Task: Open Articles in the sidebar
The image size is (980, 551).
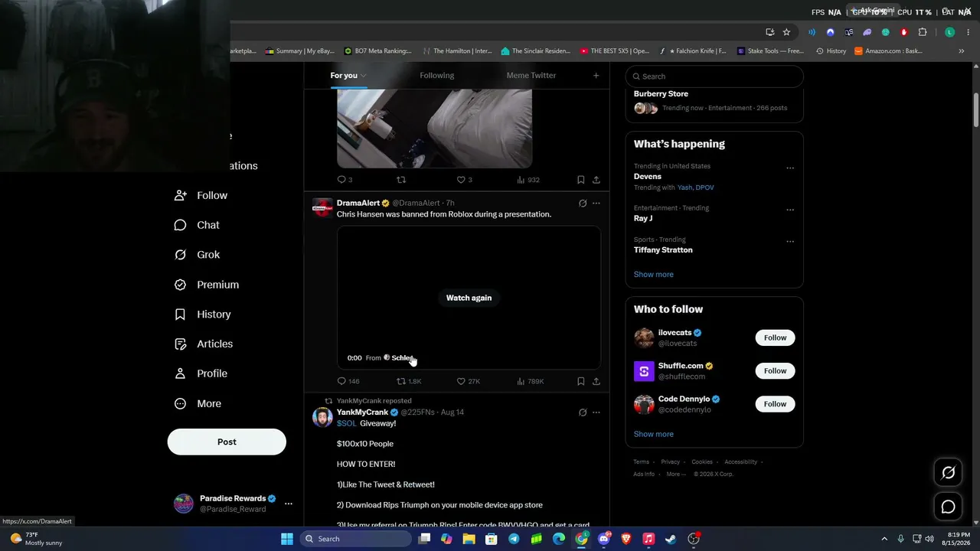Action: pos(204,344)
